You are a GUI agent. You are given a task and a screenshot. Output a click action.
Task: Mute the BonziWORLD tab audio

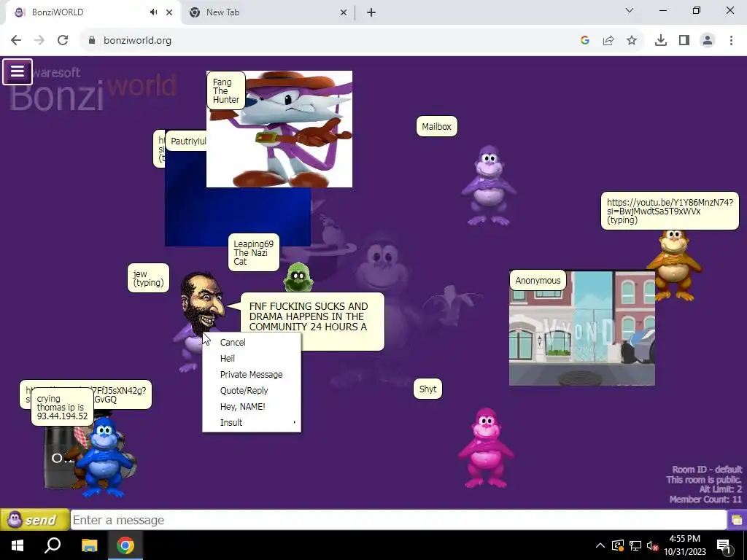[x=153, y=12]
